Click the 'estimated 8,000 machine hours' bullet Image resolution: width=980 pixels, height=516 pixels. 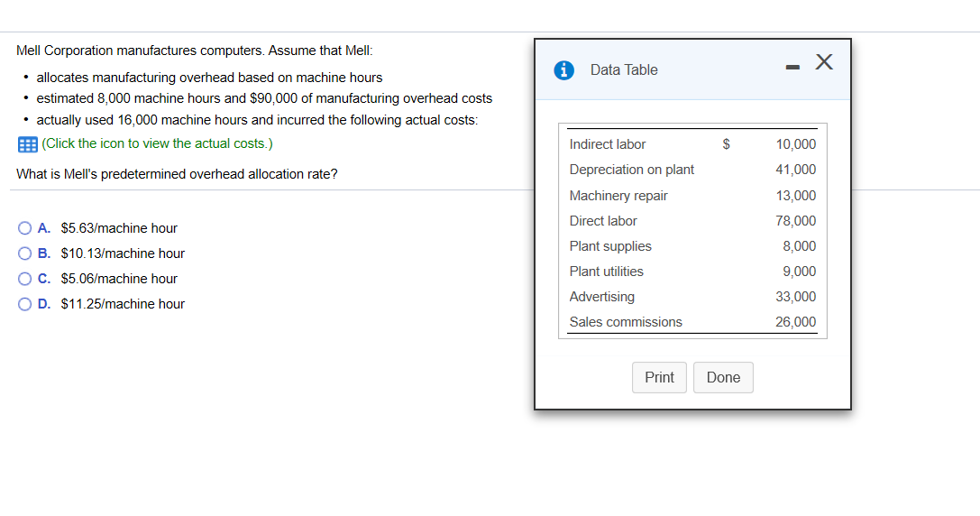tap(264, 99)
